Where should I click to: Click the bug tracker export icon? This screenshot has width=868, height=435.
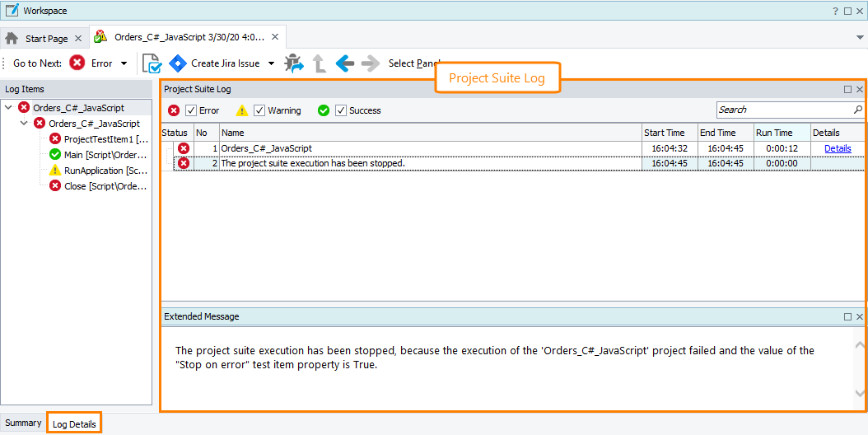293,63
